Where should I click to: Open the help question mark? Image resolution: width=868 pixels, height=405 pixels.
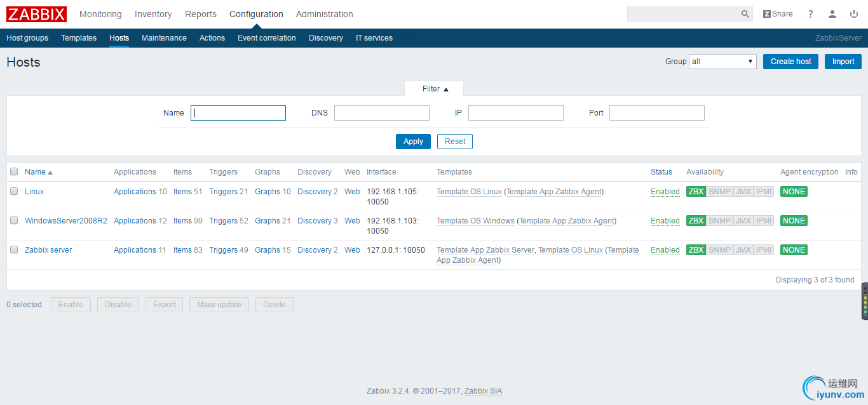coord(810,14)
